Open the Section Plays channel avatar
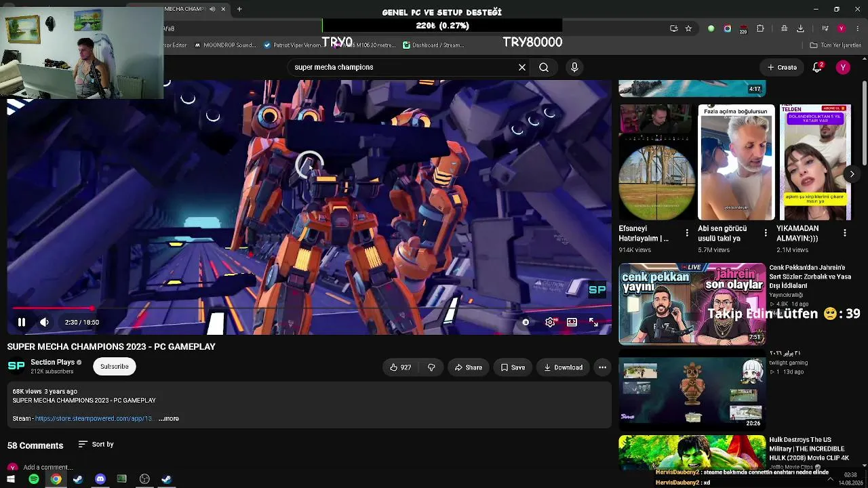 (x=16, y=366)
